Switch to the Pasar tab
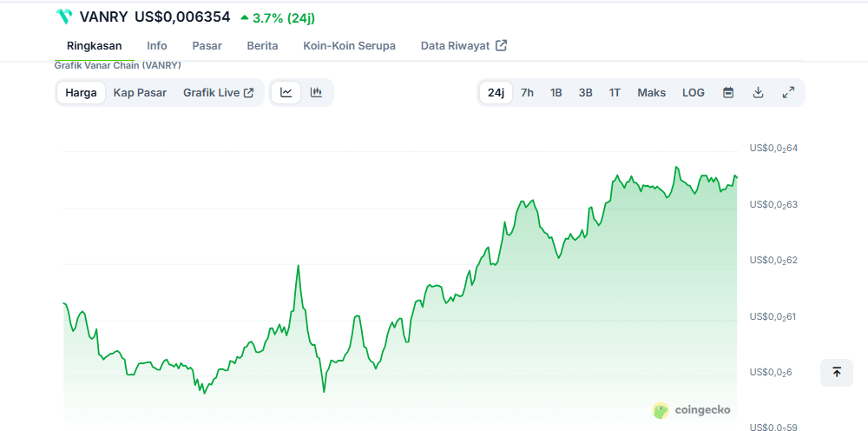This screenshot has width=868, height=431. point(207,46)
